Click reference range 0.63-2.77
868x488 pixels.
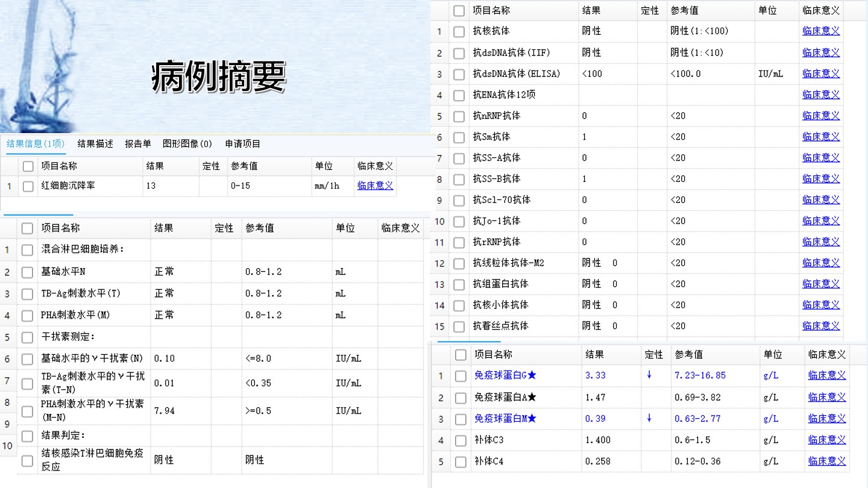click(x=697, y=419)
